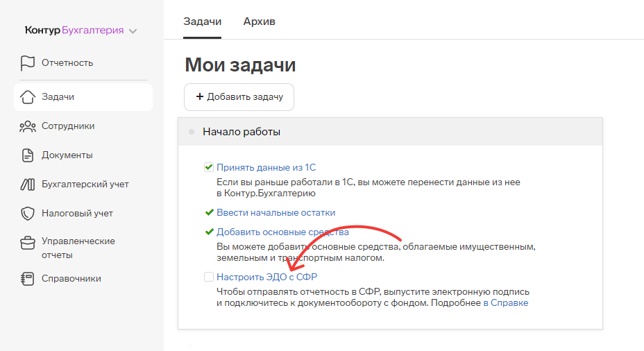The image size is (644, 351).
Task: Expand the Контур Бухгалтерия product dropdown arrow
Action: 133,31
